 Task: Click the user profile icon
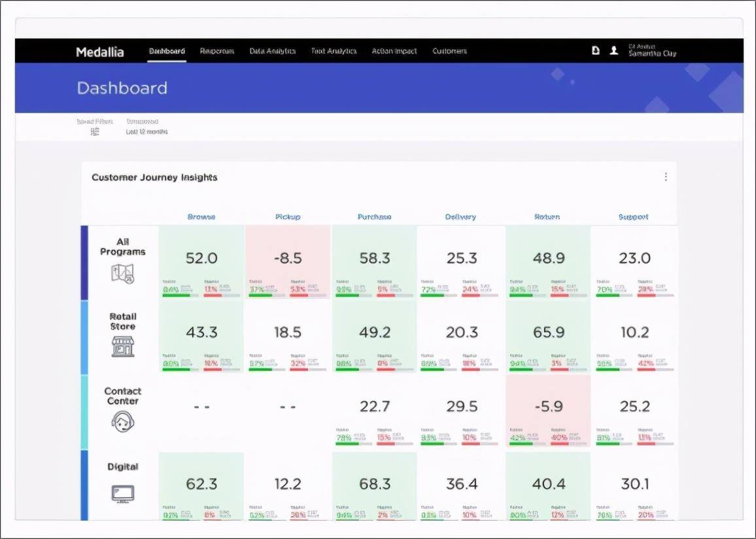click(x=614, y=50)
